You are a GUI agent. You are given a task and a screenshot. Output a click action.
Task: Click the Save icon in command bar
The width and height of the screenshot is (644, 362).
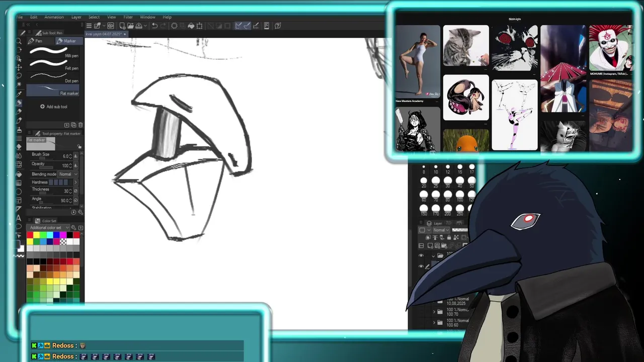(x=138, y=26)
